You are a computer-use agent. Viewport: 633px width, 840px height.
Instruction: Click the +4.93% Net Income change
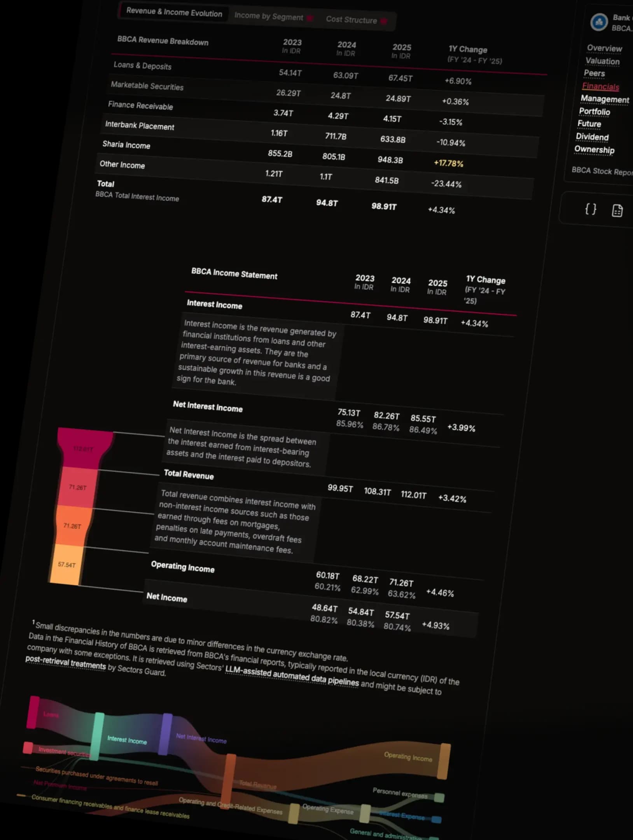[435, 625]
